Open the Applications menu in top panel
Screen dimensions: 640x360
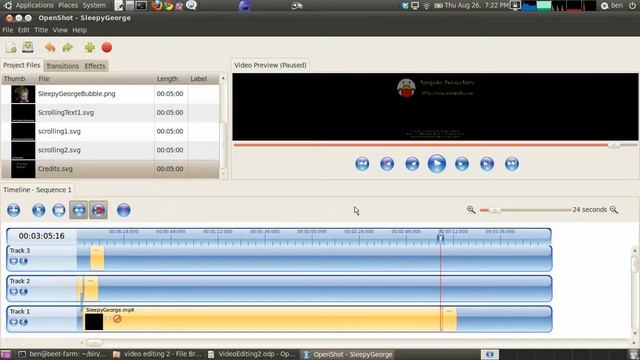click(34, 5)
